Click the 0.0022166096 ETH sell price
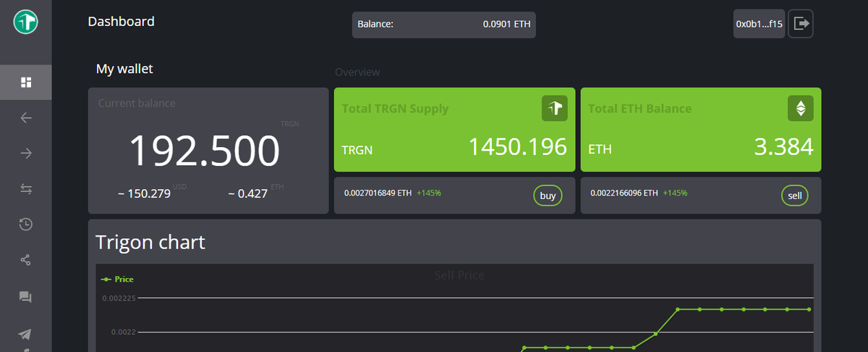This screenshot has height=352, width=868. [624, 193]
